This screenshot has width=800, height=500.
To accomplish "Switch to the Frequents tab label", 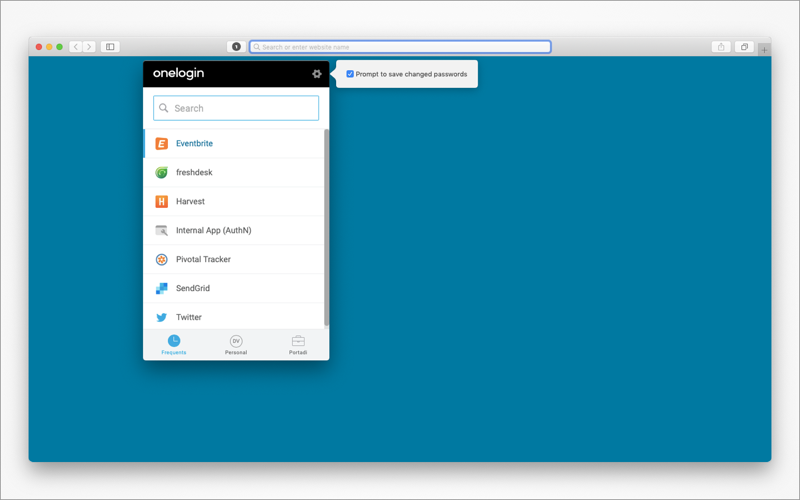I will coord(174,353).
